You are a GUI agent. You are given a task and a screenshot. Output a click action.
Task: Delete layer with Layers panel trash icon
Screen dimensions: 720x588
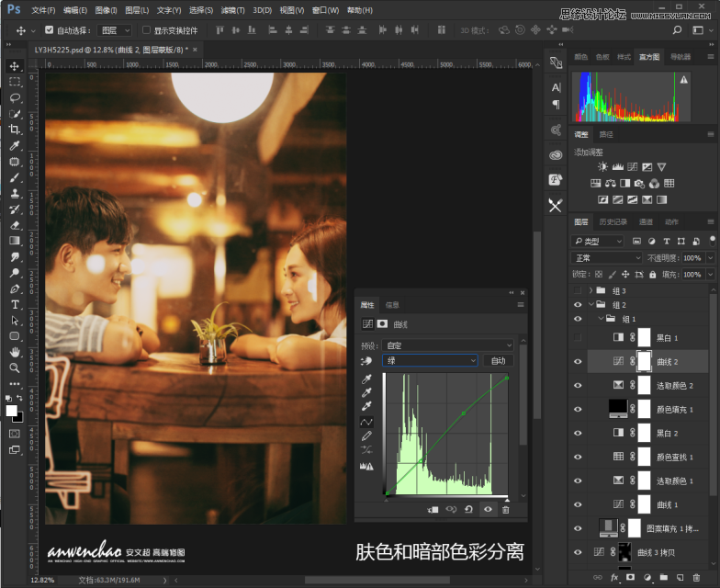[696, 577]
